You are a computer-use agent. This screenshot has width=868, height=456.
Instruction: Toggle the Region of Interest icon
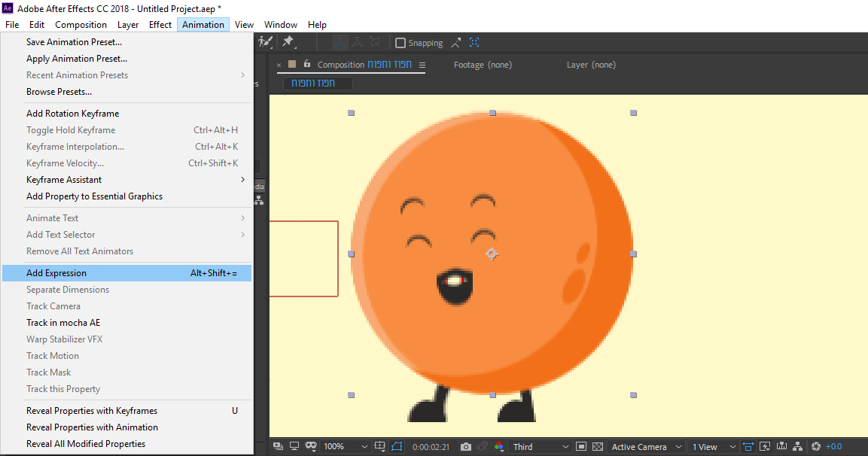pyautogui.click(x=580, y=447)
